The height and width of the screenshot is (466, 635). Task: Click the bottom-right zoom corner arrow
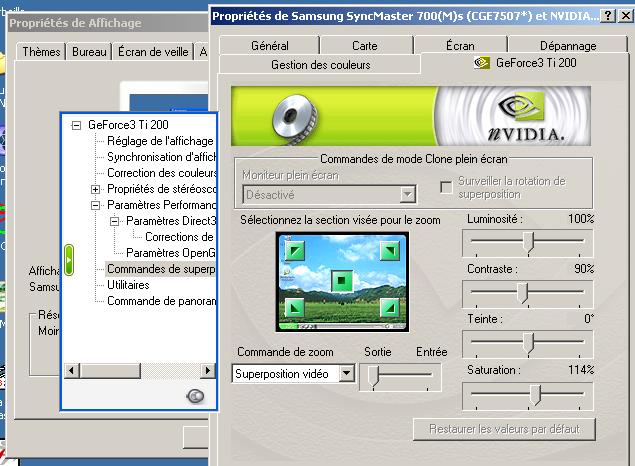[x=390, y=309]
